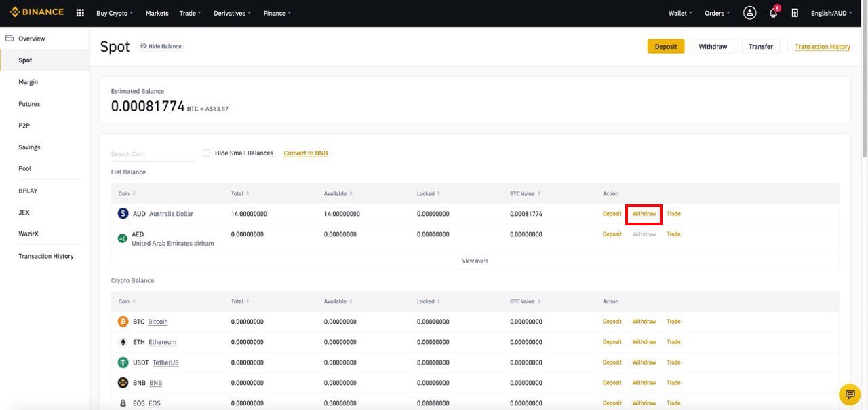The height and width of the screenshot is (410, 868).
Task: Sort crypto table by Coin column
Action: 127,301
